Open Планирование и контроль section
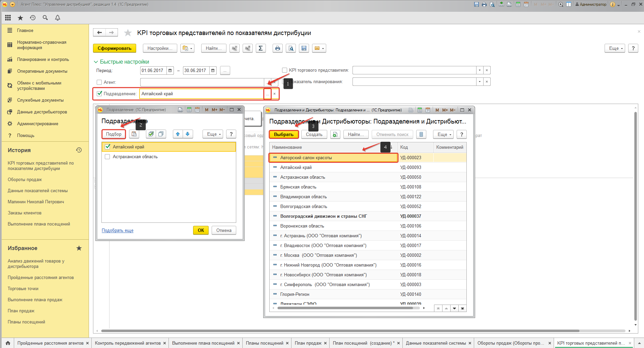644x348 pixels. (43, 59)
